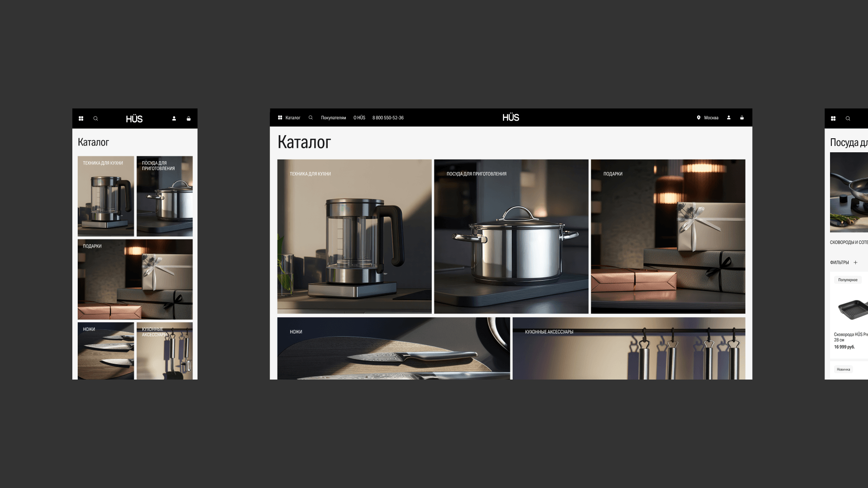Image resolution: width=868 pixels, height=488 pixels.
Task: Select Популярное tag on product card
Action: pos(848,280)
